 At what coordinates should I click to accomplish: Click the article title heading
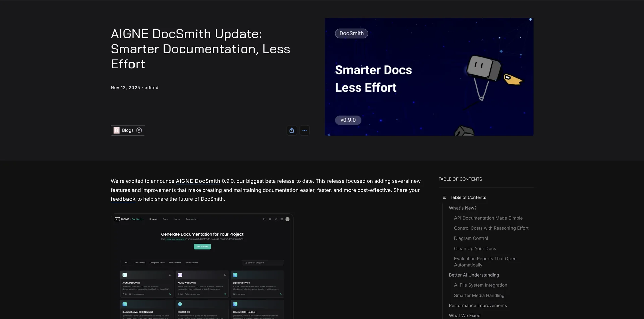(201, 49)
